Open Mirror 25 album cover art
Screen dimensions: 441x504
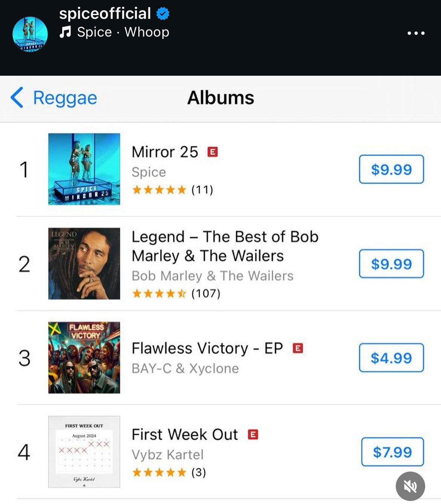point(84,169)
